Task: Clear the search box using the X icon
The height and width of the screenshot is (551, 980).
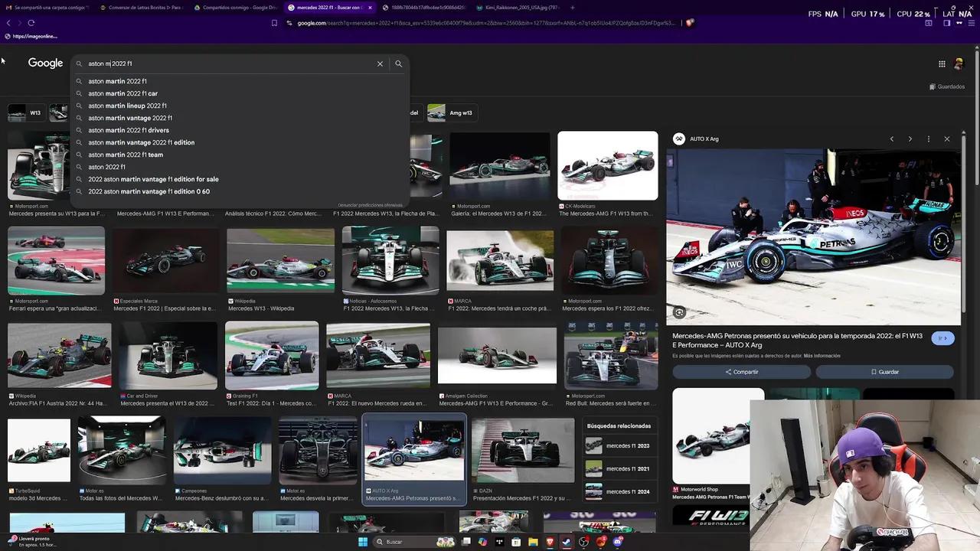Action: point(380,64)
